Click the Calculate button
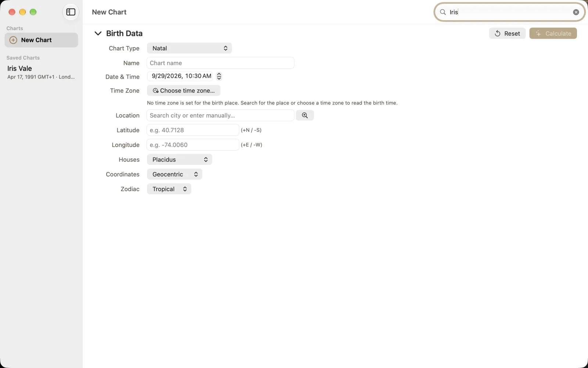 point(553,33)
